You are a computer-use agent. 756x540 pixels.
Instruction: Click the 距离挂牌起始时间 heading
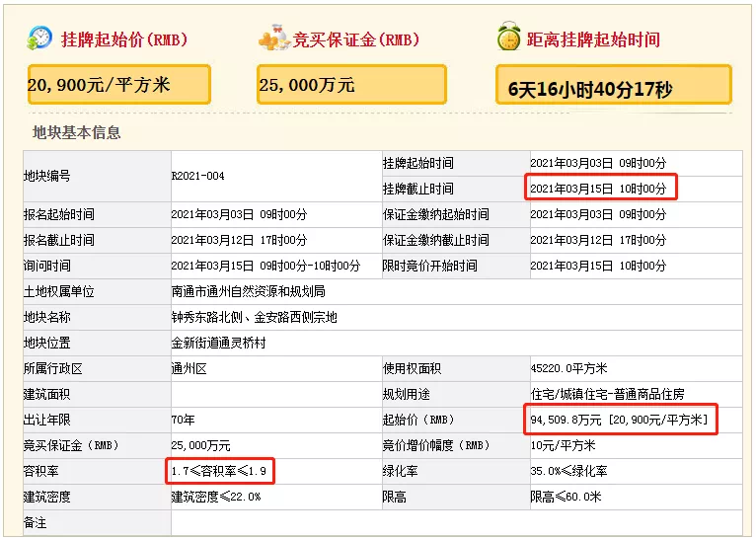pyautogui.click(x=593, y=39)
